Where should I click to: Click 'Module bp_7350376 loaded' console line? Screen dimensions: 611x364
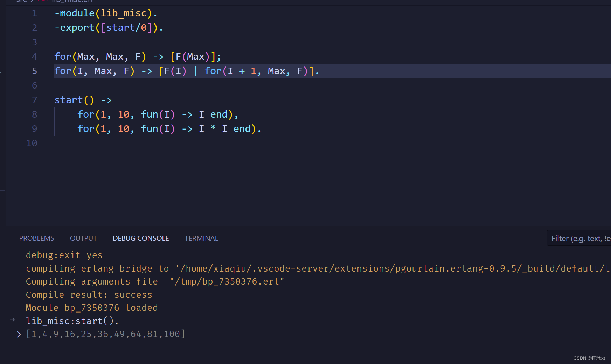92,308
